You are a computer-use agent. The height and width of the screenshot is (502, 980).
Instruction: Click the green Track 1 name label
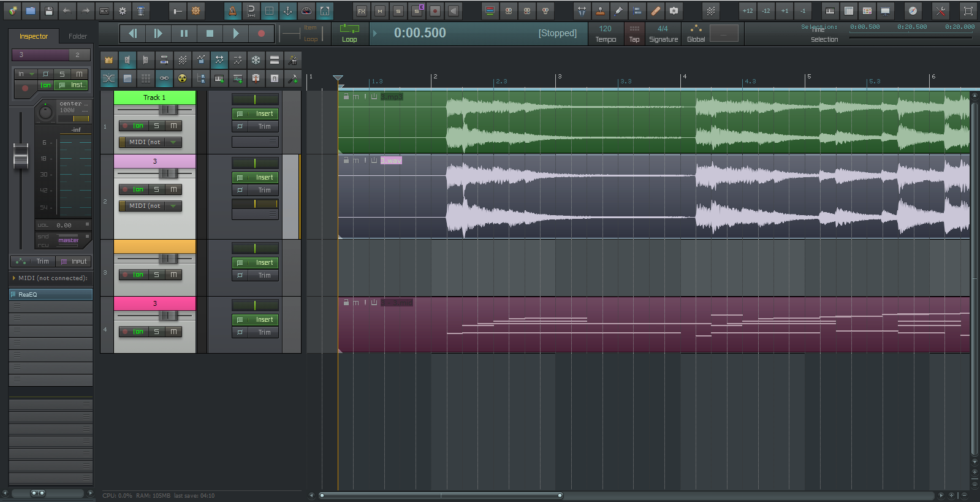pos(154,97)
